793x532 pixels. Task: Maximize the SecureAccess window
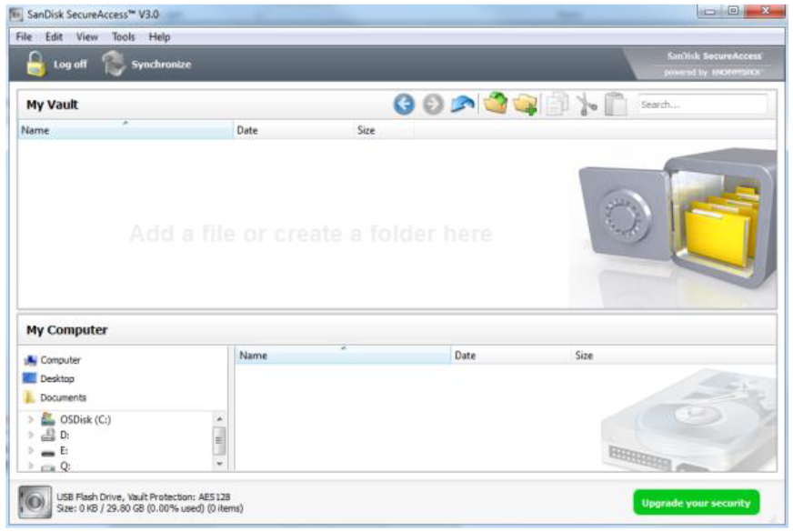pyautogui.click(x=733, y=11)
